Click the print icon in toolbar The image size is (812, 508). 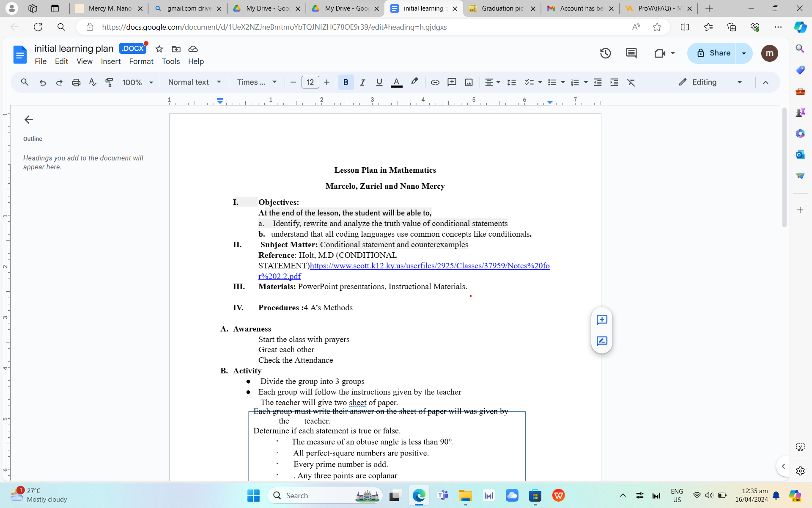[x=76, y=82]
